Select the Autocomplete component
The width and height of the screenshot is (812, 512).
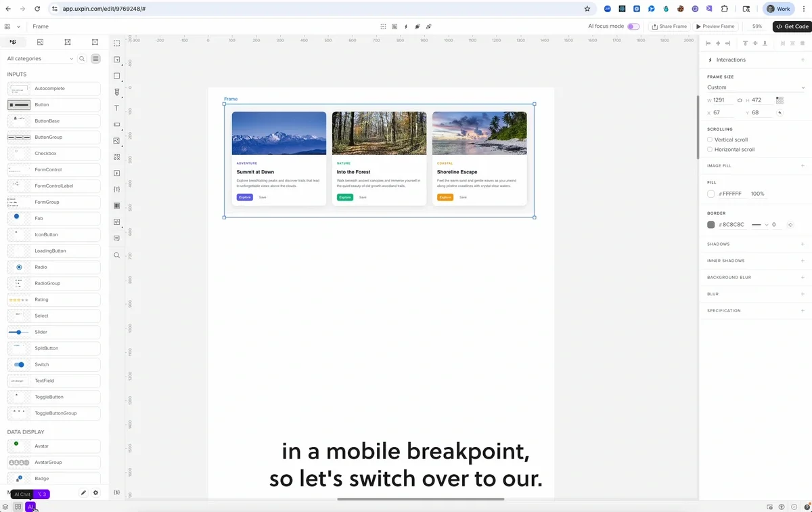[53, 89]
